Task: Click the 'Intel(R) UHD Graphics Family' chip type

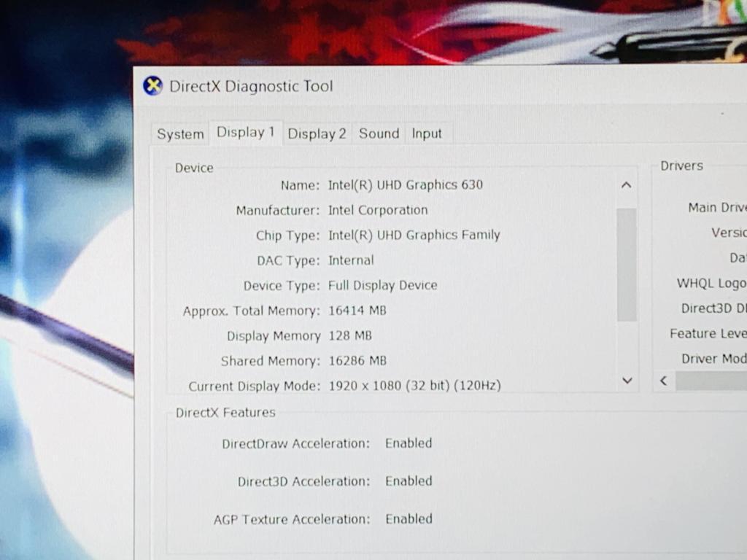Action: click(414, 235)
